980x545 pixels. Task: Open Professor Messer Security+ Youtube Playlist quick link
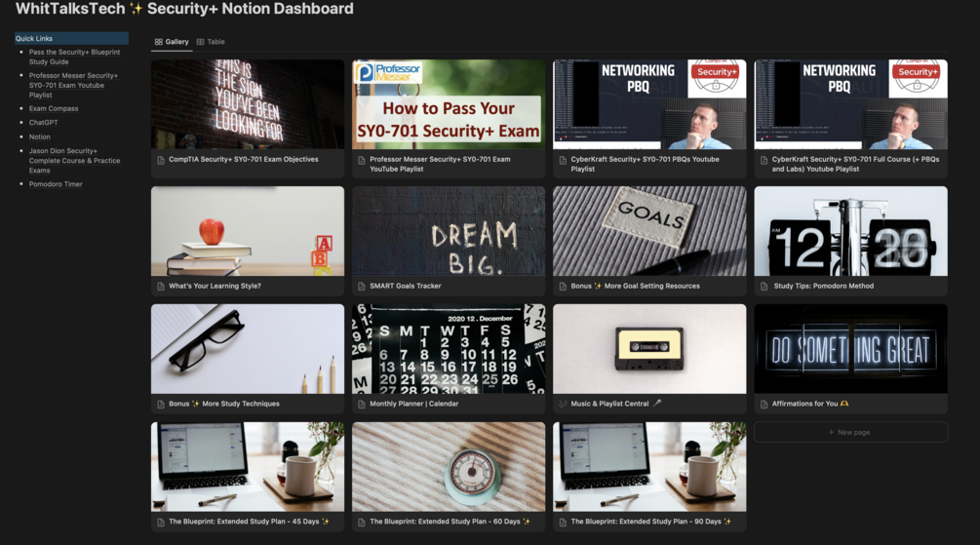(x=73, y=85)
